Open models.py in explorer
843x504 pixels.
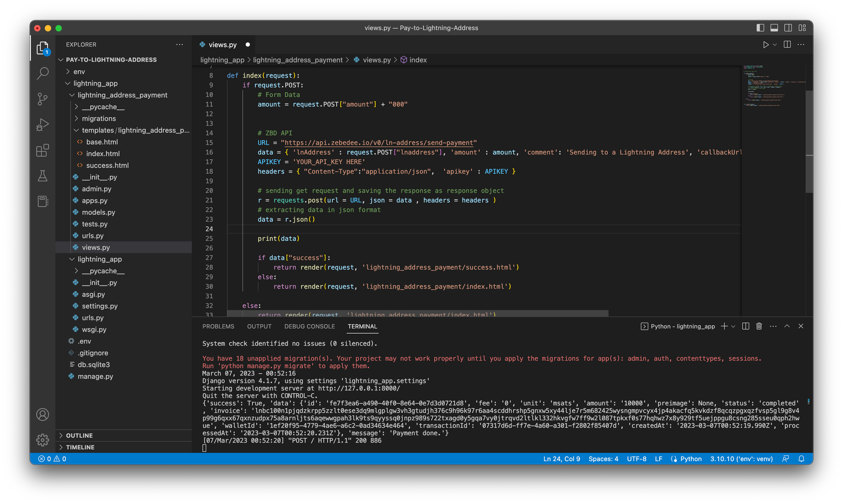pyautogui.click(x=98, y=212)
